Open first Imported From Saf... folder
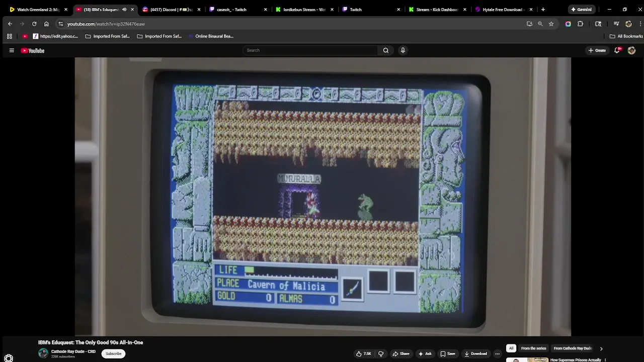The width and height of the screenshot is (644, 362). click(108, 36)
